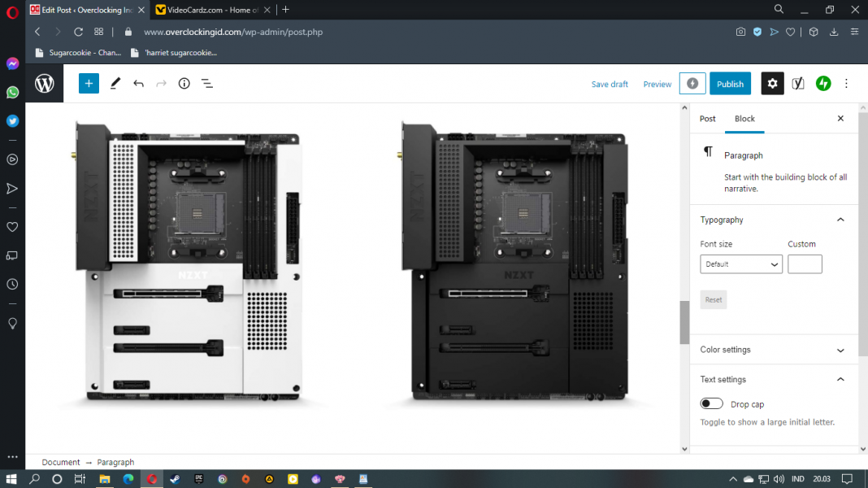Select the Edit Post browser tab
The height and width of the screenshot is (488, 868).
click(88, 10)
